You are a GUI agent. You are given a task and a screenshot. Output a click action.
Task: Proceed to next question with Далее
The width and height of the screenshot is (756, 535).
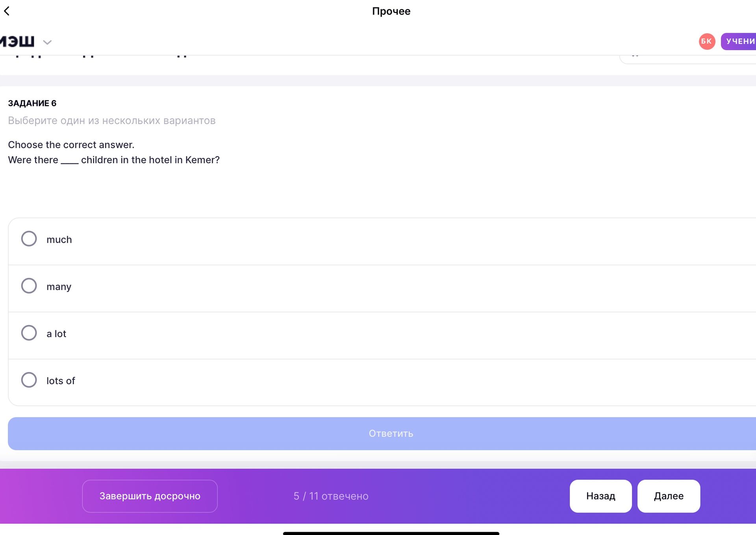tap(669, 496)
